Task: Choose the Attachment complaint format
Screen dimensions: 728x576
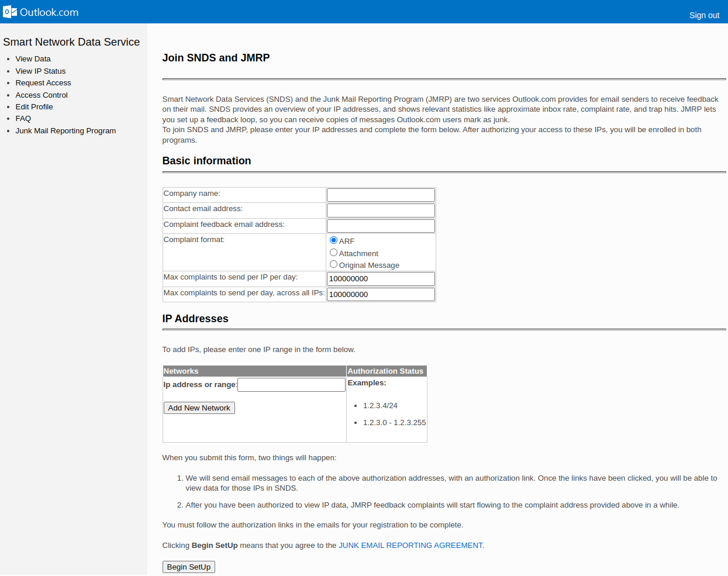Action: pos(333,253)
